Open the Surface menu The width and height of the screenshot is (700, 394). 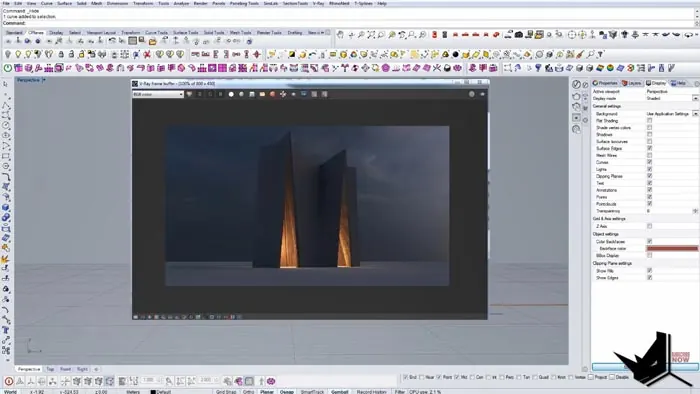point(64,3)
